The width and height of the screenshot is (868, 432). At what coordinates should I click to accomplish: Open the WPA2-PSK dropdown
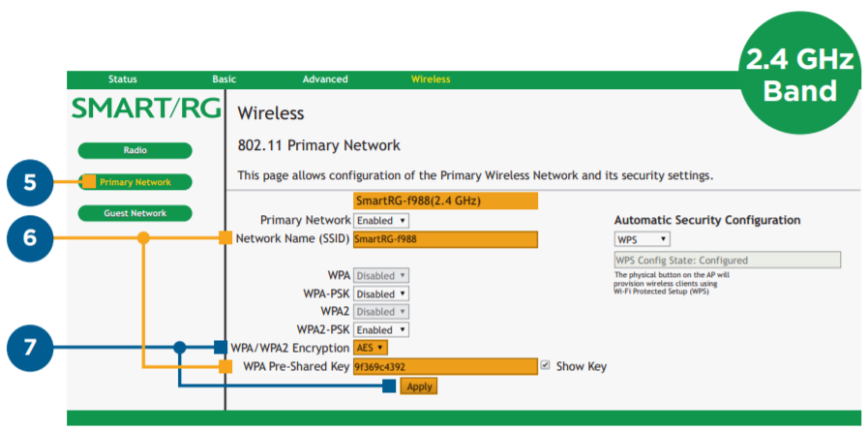[x=381, y=330]
